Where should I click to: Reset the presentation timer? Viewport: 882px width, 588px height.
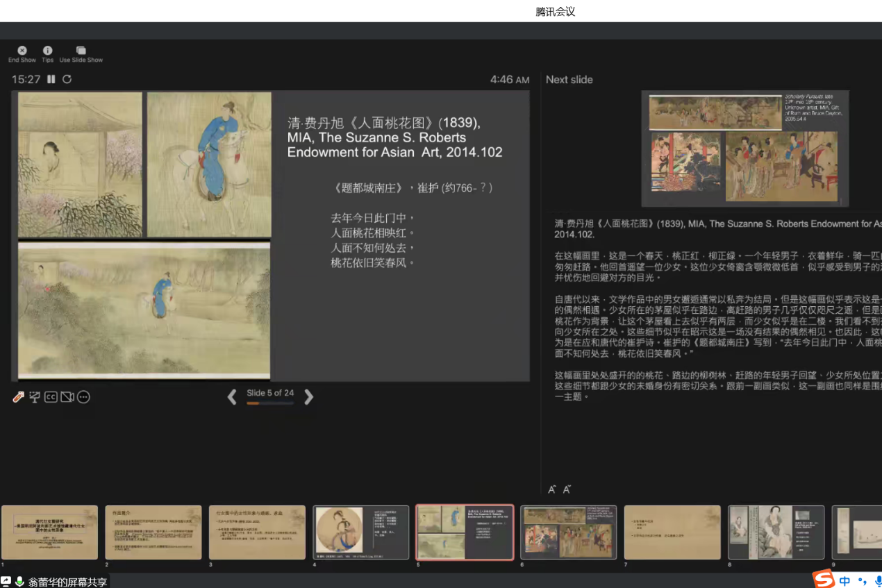coord(67,79)
